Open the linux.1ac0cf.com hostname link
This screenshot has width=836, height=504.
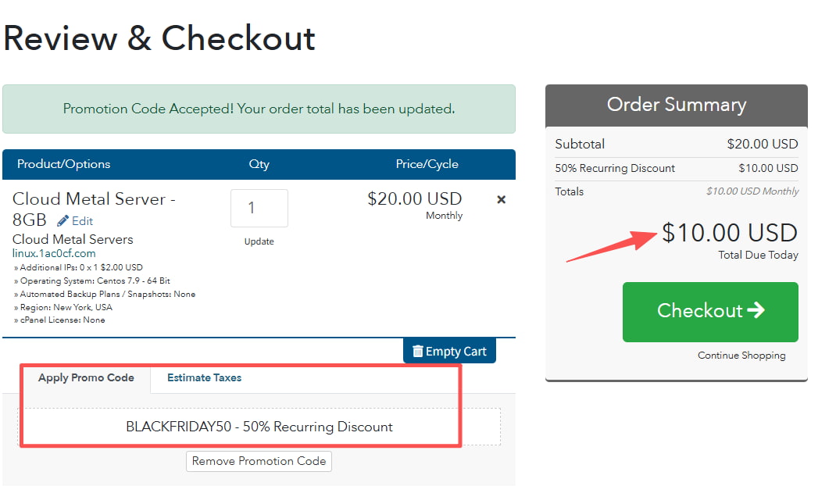click(x=54, y=253)
